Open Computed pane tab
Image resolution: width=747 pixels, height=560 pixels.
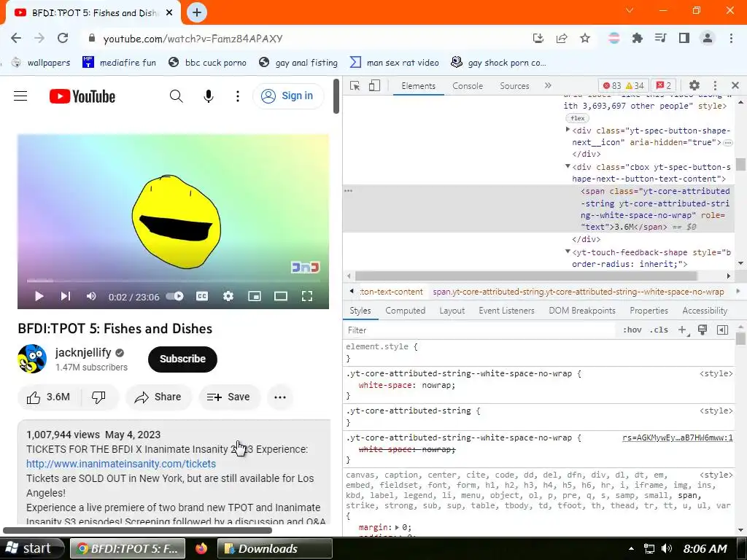[405, 311]
